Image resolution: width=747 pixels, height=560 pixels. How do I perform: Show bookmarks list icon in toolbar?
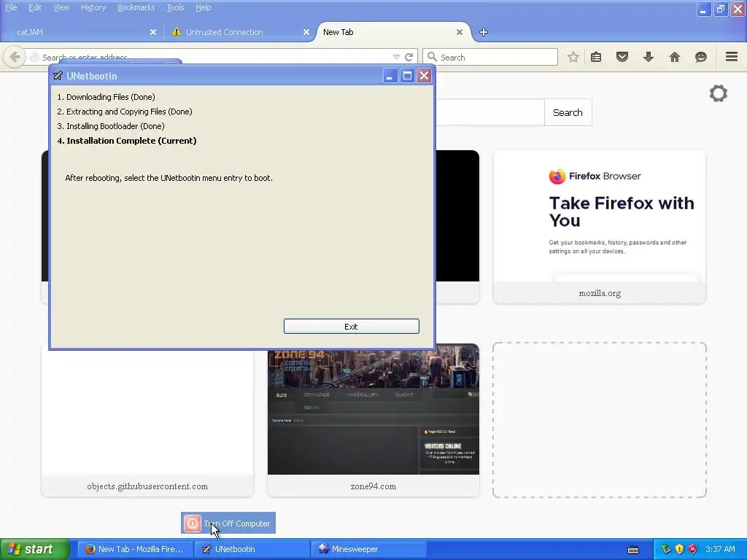(596, 57)
